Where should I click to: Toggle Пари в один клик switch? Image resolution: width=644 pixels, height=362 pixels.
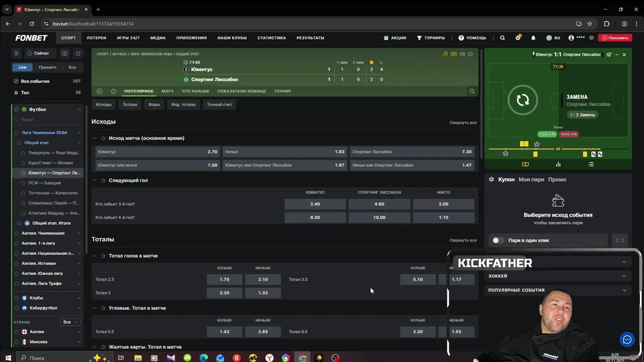(x=498, y=240)
